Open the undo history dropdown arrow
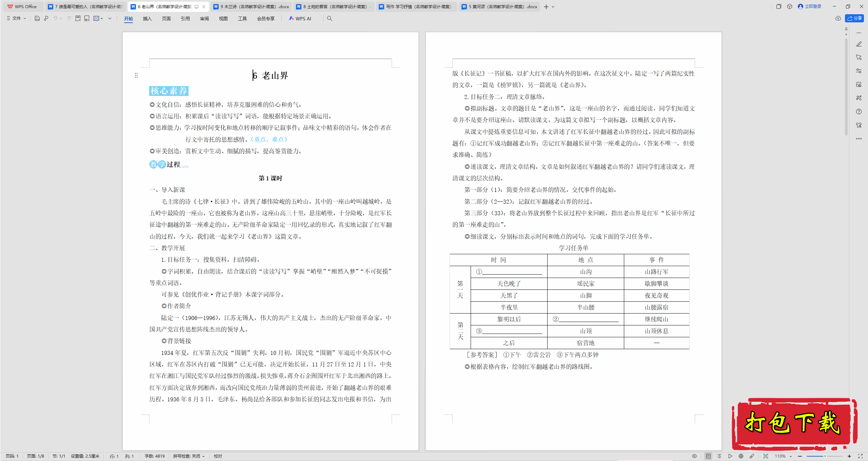 (61, 19)
